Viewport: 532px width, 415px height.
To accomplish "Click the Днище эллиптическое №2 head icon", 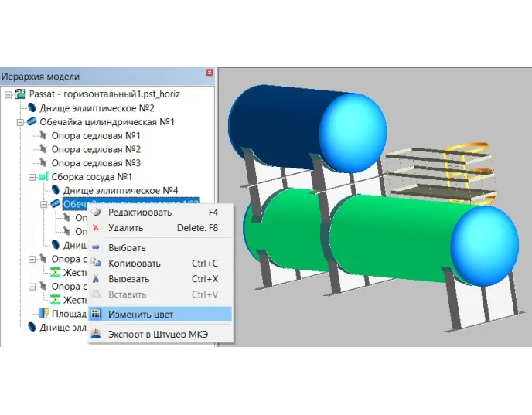I will point(32,108).
